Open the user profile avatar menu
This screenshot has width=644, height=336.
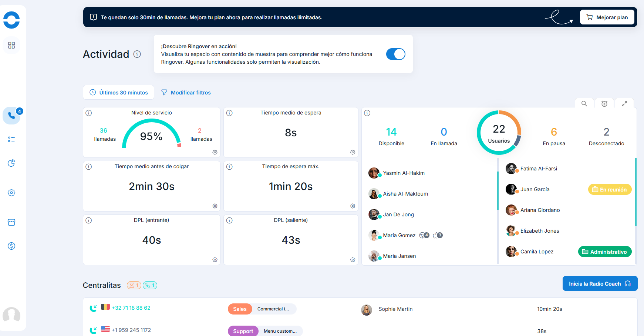coord(11,315)
